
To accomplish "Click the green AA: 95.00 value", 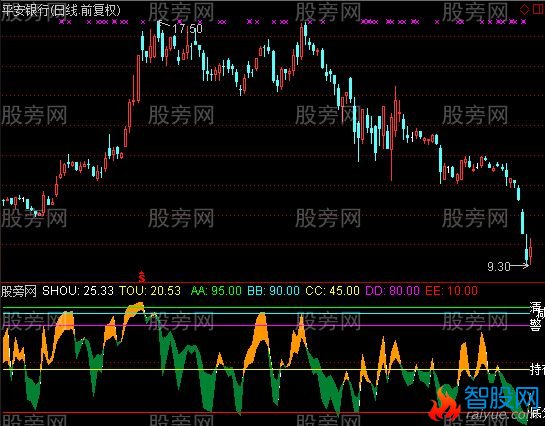I will [x=216, y=291].
